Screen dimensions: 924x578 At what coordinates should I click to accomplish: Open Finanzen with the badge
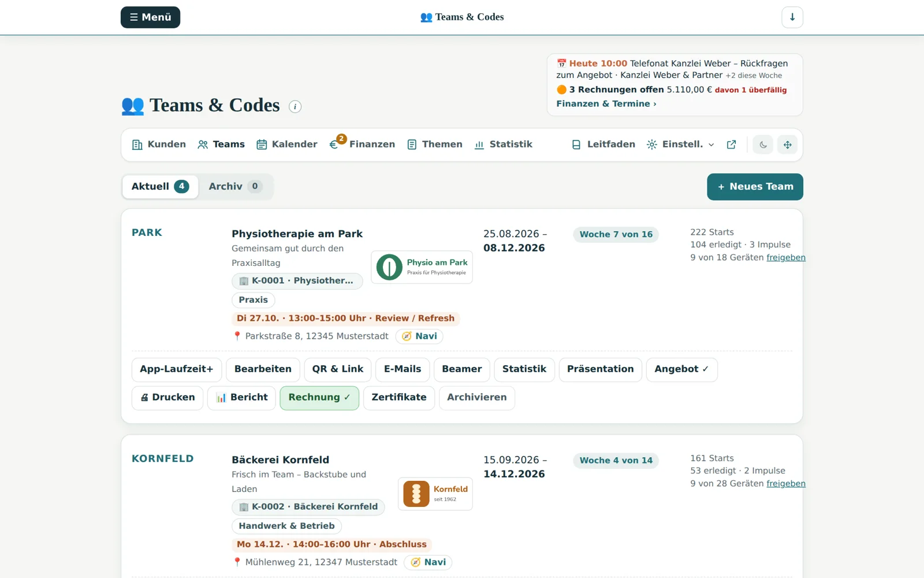(x=362, y=144)
